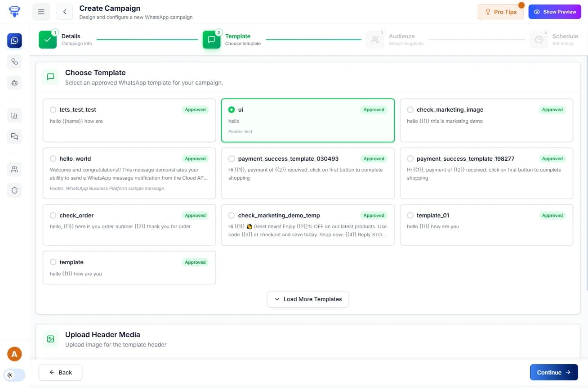Expand Load More Templates

308,299
